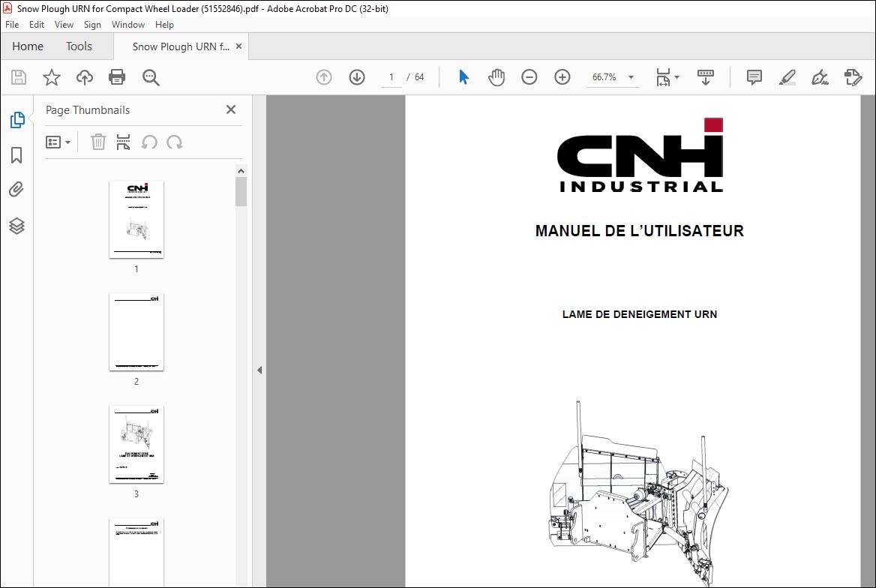Print the document with the printer icon

pyautogui.click(x=117, y=77)
